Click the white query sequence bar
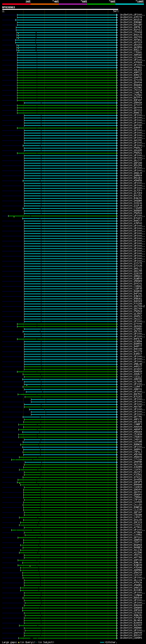 pyautogui.click(x=60, y=9)
